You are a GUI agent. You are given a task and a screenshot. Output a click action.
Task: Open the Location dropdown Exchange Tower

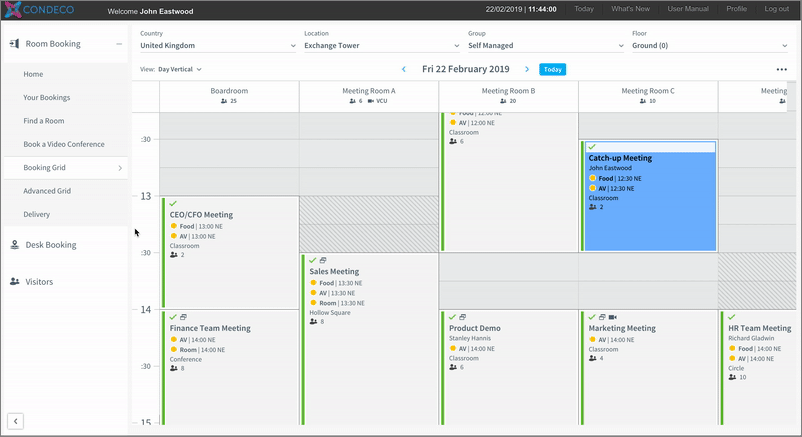(x=382, y=46)
